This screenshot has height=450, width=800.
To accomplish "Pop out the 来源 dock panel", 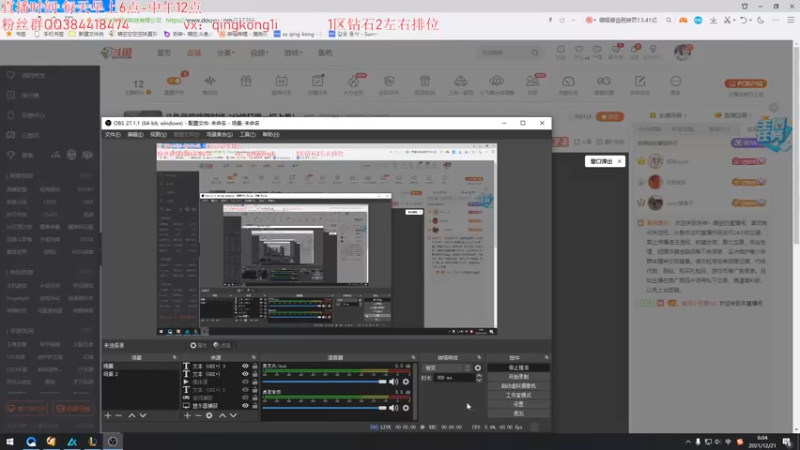I will pyautogui.click(x=254, y=358).
